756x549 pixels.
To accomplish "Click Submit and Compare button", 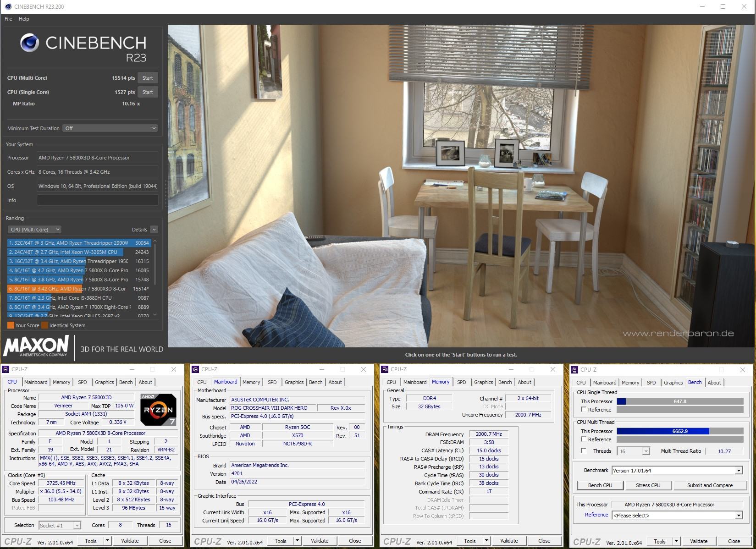I will pos(710,485).
